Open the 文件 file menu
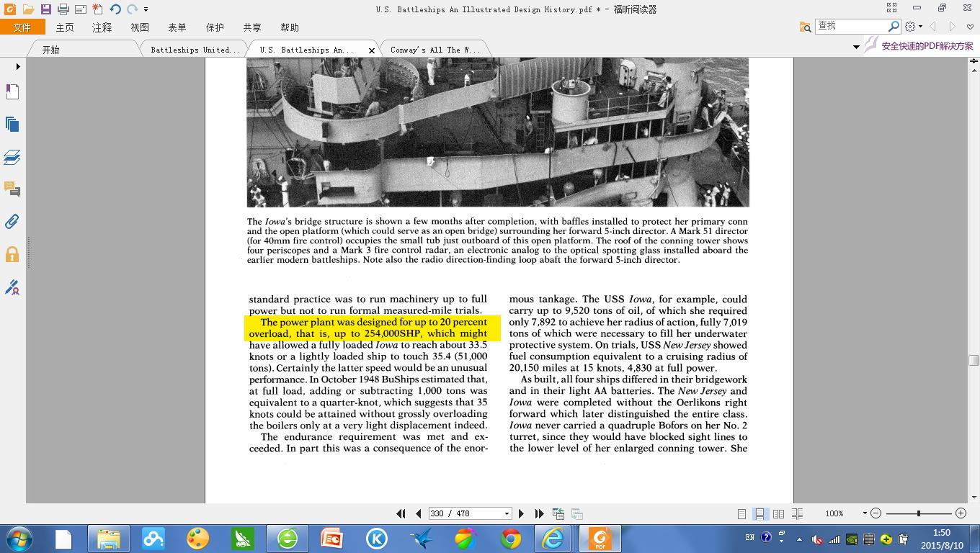Screen dimensions: 980x553 click(22, 27)
